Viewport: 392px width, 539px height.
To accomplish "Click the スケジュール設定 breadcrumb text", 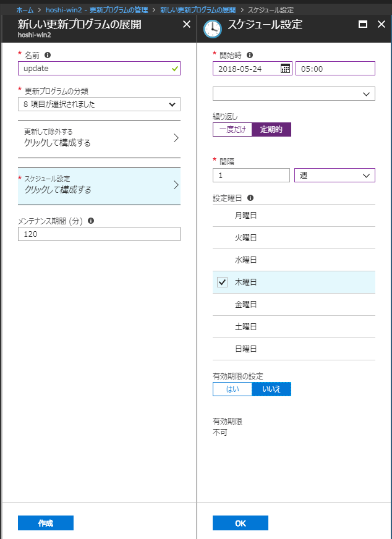I will [271, 10].
